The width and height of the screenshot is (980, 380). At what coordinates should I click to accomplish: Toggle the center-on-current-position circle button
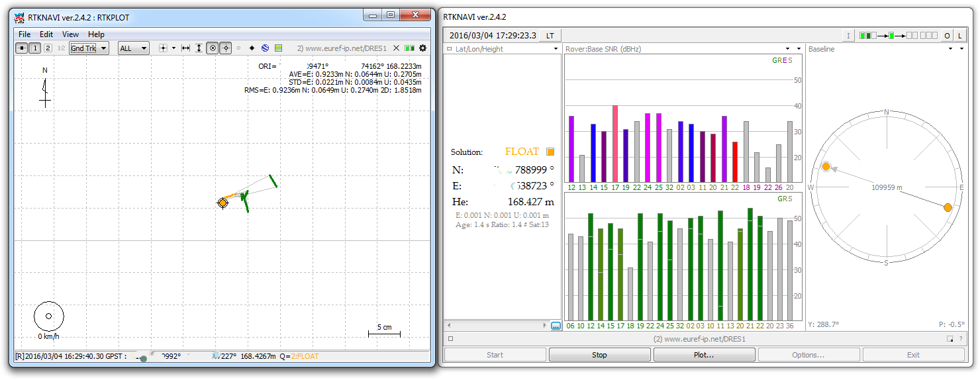pos(212,48)
